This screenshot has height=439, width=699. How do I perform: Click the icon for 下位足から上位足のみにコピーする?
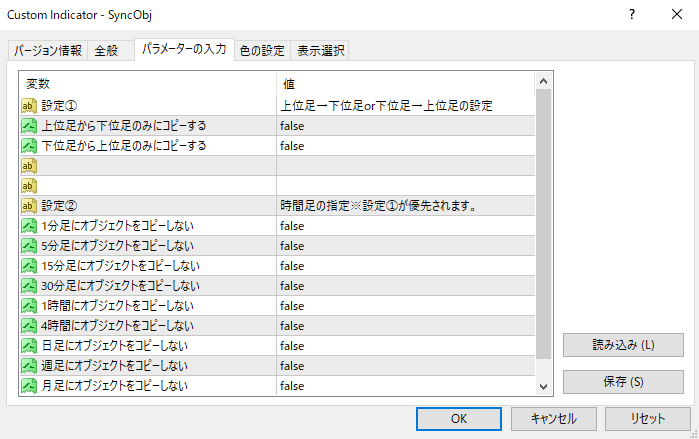(x=29, y=145)
